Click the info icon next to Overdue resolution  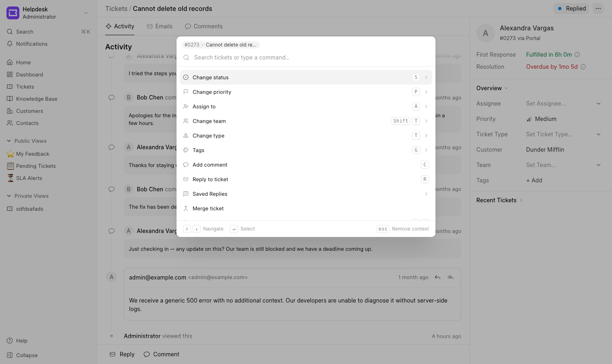coord(583,67)
